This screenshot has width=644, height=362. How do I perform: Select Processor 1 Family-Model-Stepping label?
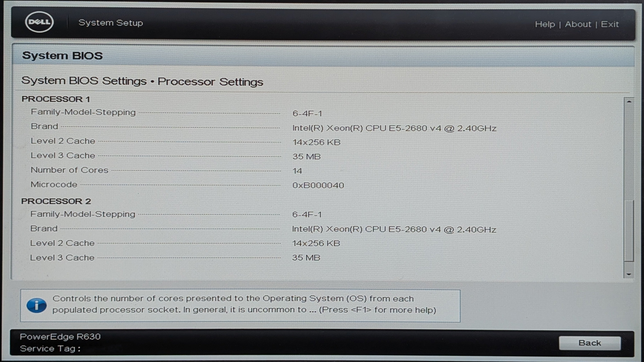[83, 112]
